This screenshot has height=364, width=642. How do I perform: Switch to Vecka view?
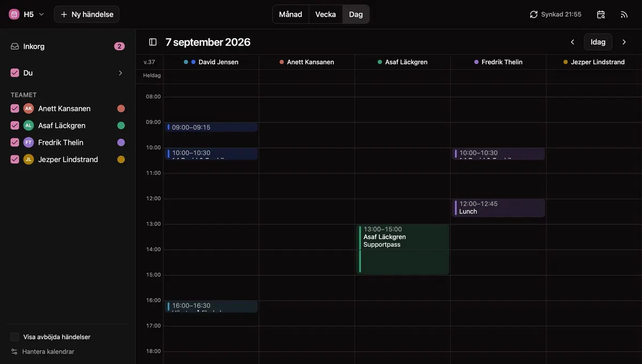tap(326, 14)
